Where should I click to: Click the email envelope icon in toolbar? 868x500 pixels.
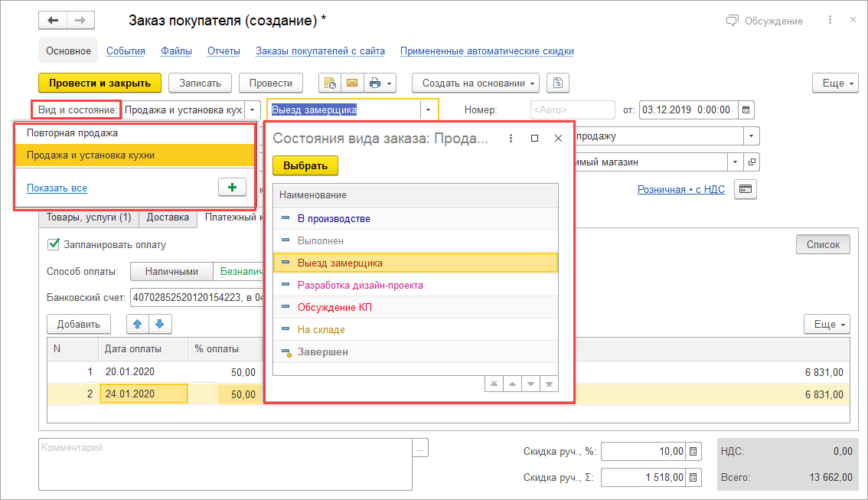coord(352,83)
